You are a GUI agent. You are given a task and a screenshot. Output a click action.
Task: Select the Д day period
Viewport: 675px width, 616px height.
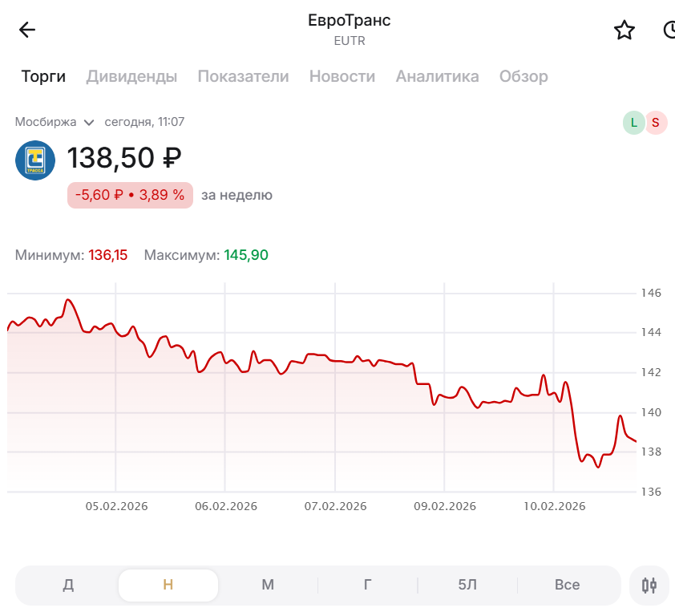(x=68, y=585)
